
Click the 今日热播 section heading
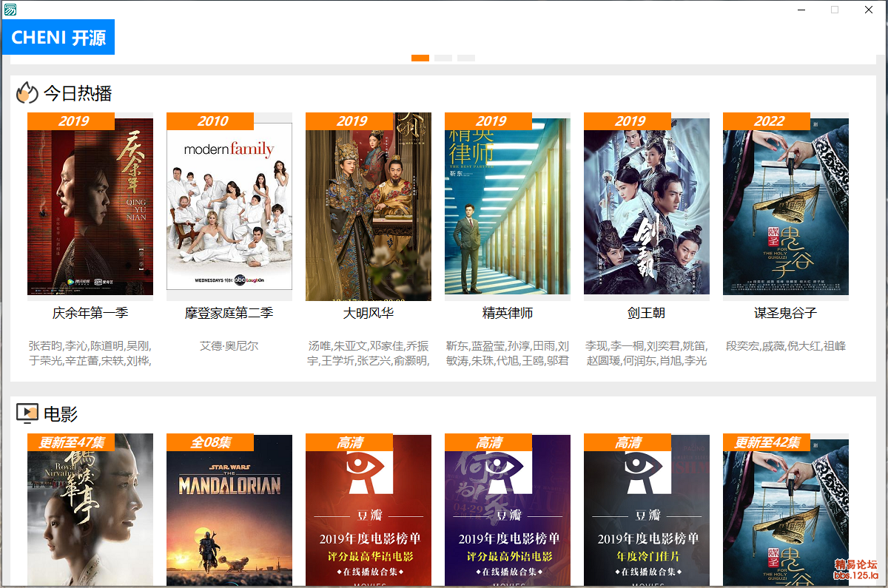coord(78,93)
